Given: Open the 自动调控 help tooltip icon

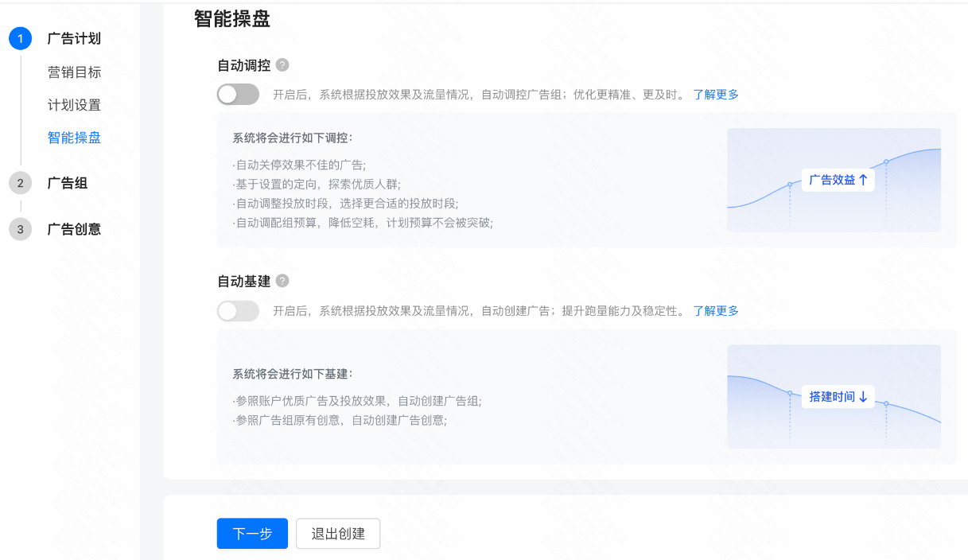Looking at the screenshot, I should (x=284, y=65).
